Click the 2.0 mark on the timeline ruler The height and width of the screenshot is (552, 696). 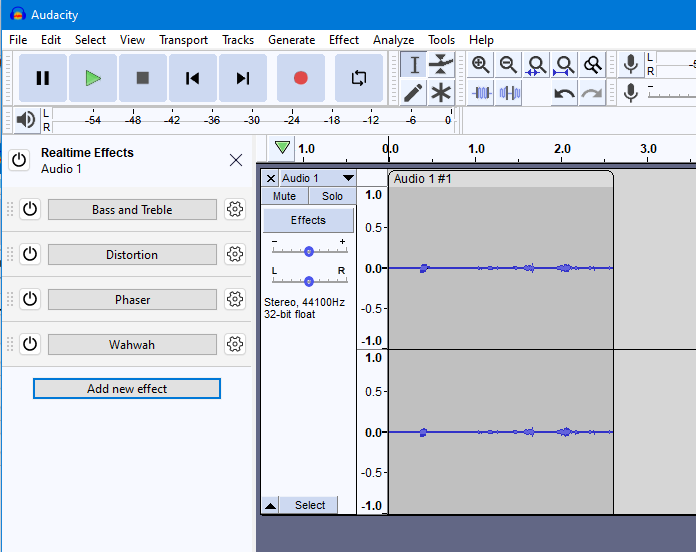click(562, 149)
